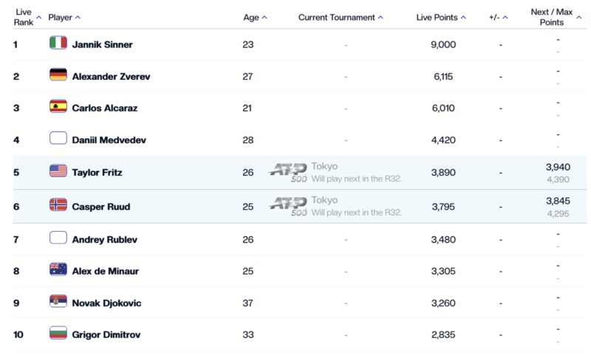Click Norway flag beside Casper Ruud

[58, 205]
